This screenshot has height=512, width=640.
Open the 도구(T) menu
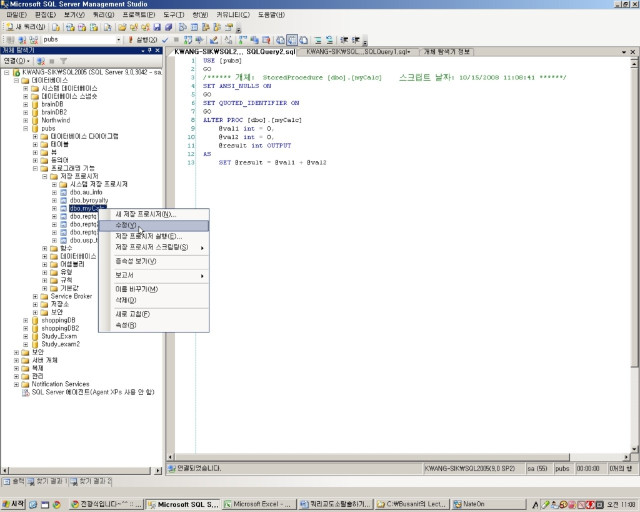(174, 15)
